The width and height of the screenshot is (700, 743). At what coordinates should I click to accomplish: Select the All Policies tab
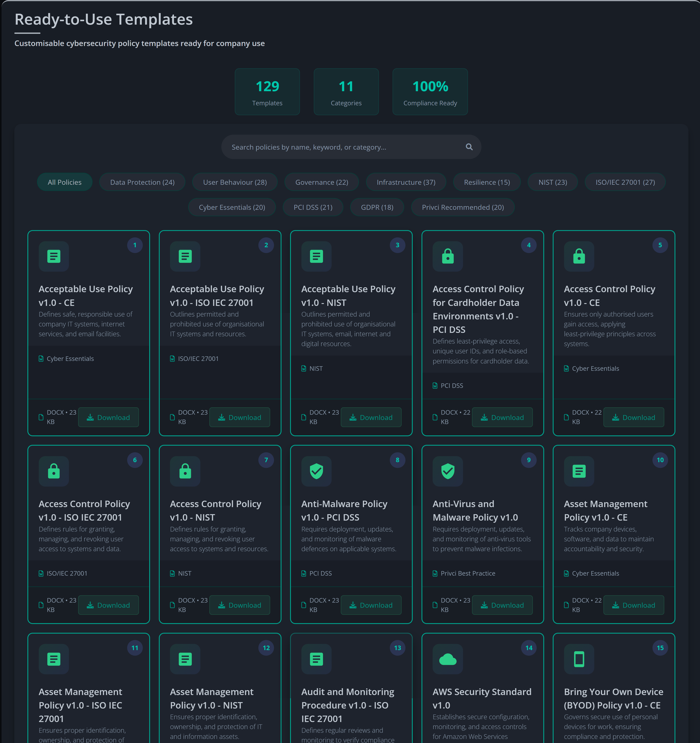click(64, 182)
